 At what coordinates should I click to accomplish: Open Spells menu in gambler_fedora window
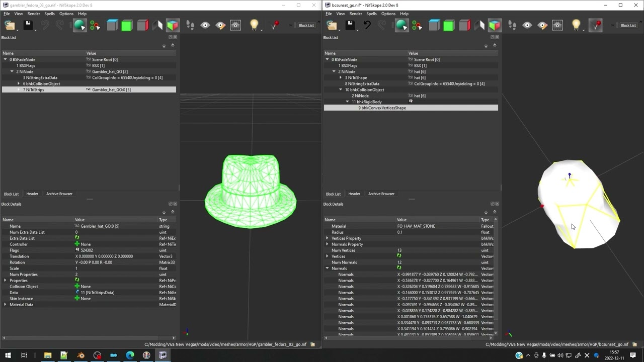coord(49,14)
